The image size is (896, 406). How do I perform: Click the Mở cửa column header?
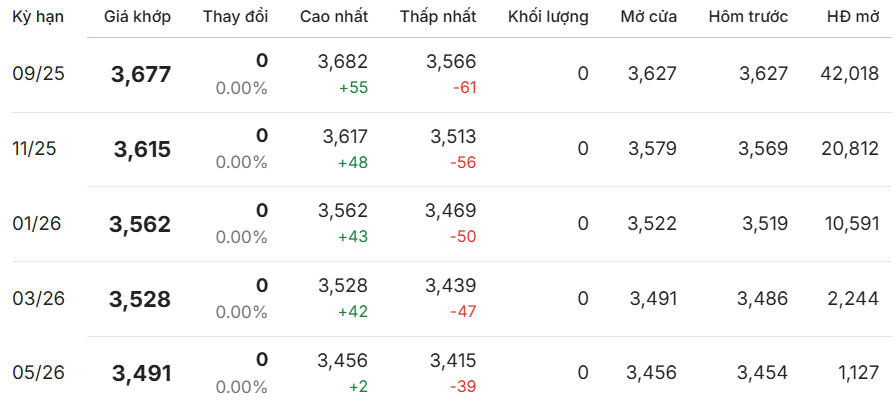pos(649,17)
